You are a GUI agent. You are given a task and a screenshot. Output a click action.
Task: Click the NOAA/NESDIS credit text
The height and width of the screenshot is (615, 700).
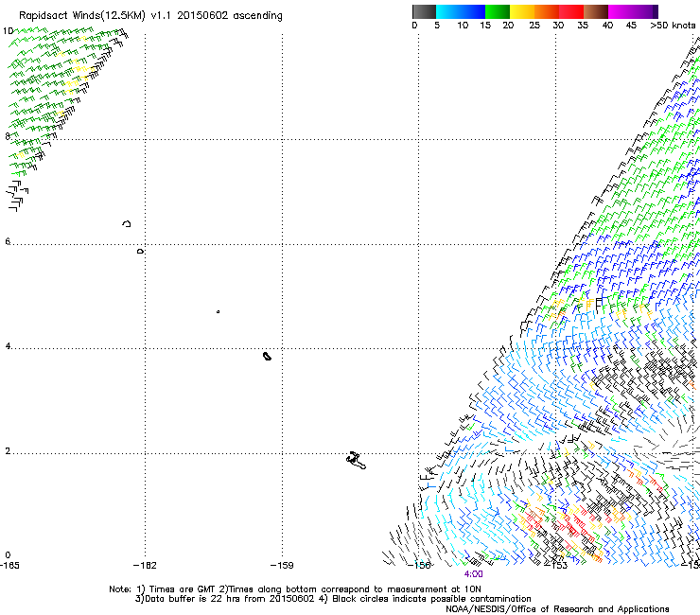click(x=557, y=609)
